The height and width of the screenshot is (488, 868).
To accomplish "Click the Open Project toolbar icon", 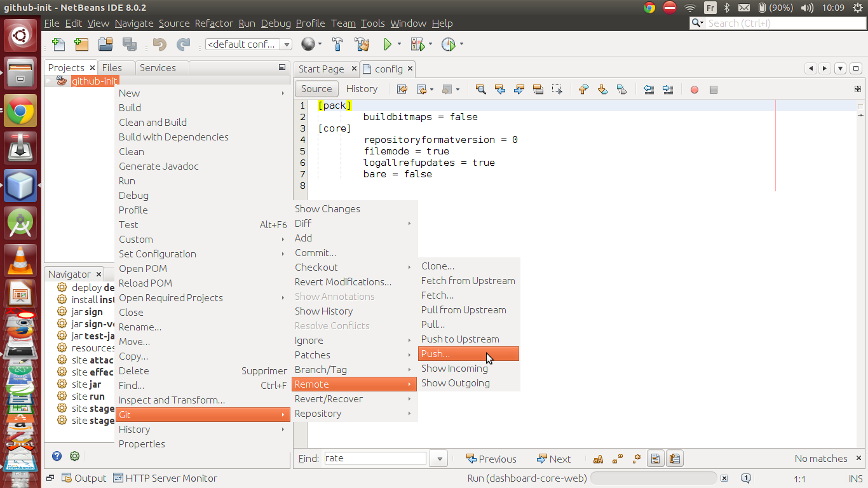I will pos(105,44).
